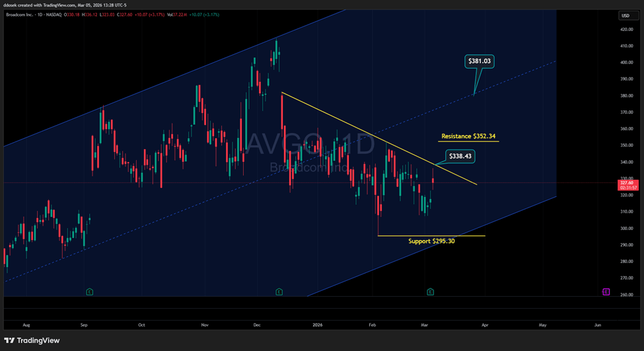Click the Mar label on time axis

click(x=424, y=325)
